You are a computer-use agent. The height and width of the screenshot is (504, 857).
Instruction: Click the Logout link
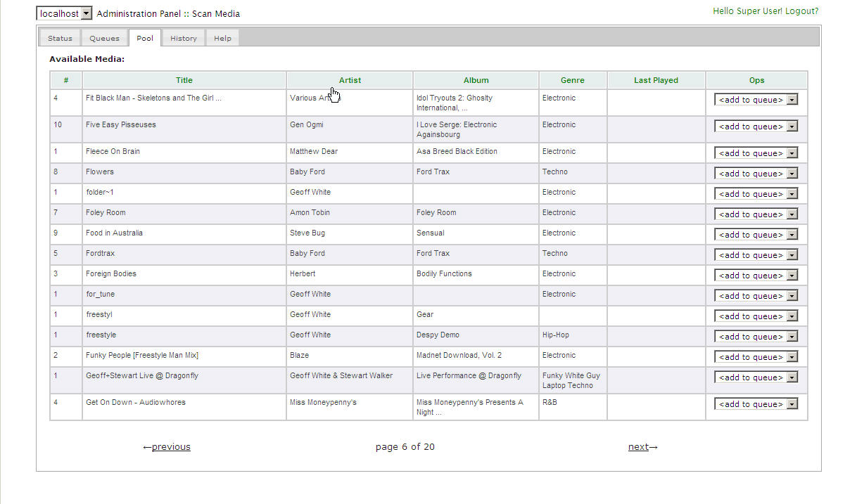click(801, 11)
